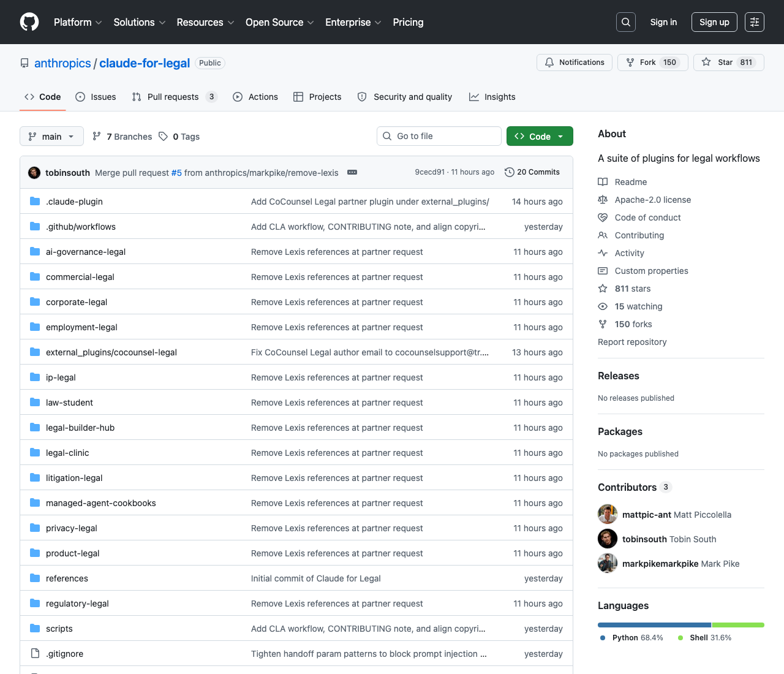This screenshot has height=674, width=784.
Task: Go to the Actions tab
Action: point(255,97)
